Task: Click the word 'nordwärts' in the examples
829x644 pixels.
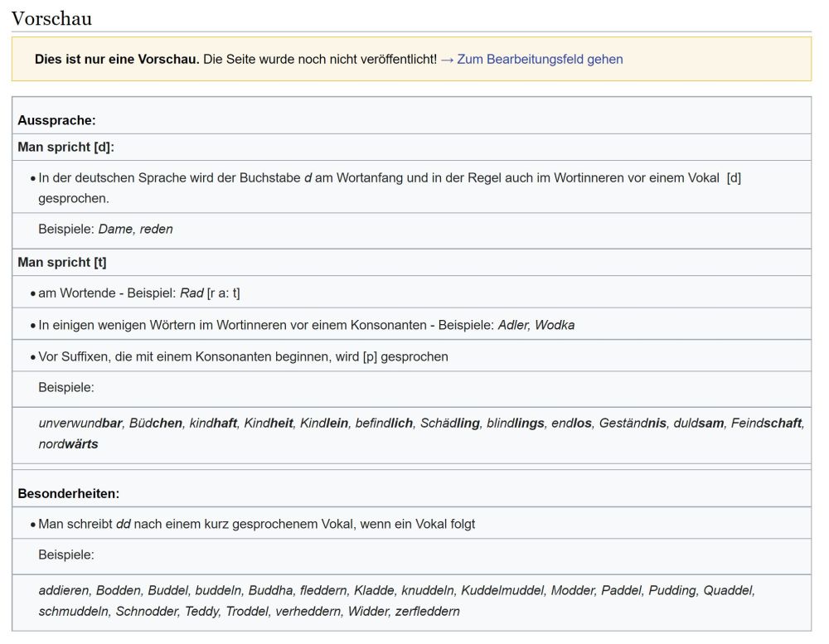Action: [x=68, y=444]
